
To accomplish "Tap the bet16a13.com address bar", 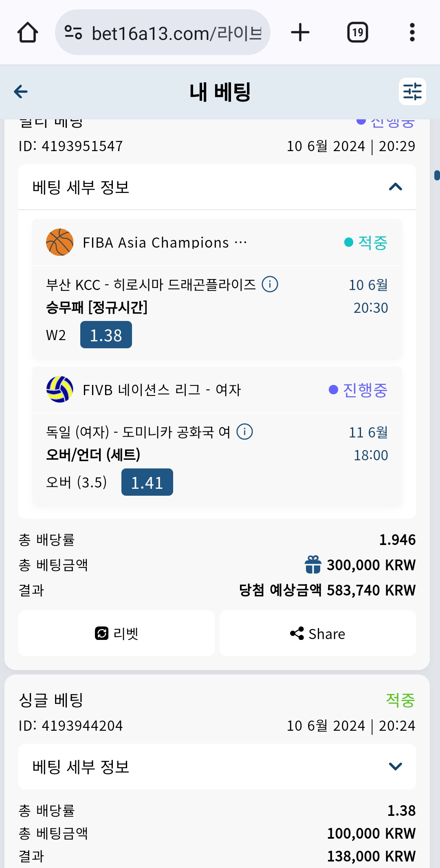I will 175,33.
